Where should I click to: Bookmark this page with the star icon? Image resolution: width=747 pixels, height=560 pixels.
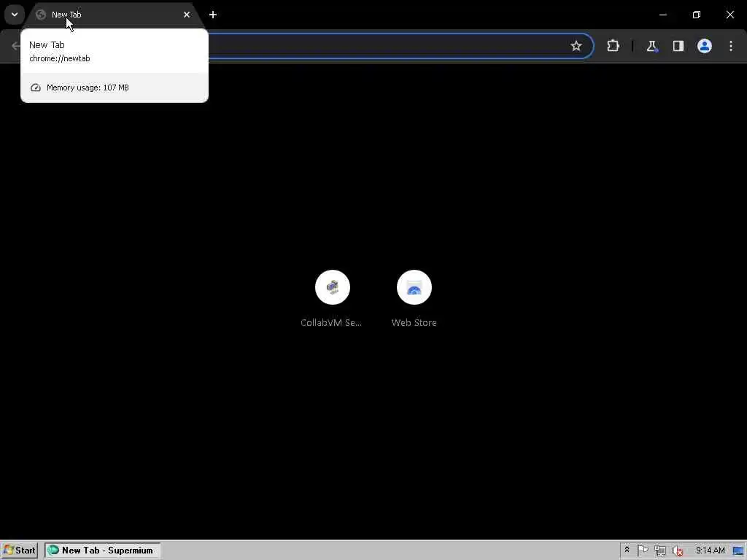(x=576, y=46)
